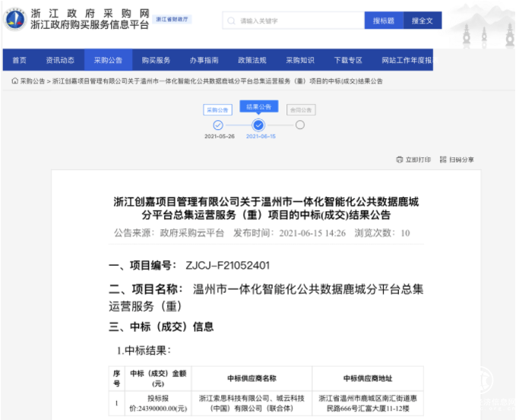
Task: Click the printer icon for 立即打印
Action: pos(400,159)
